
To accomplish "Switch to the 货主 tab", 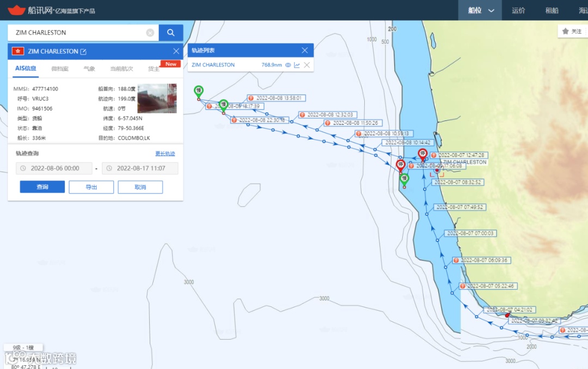I will coord(154,69).
